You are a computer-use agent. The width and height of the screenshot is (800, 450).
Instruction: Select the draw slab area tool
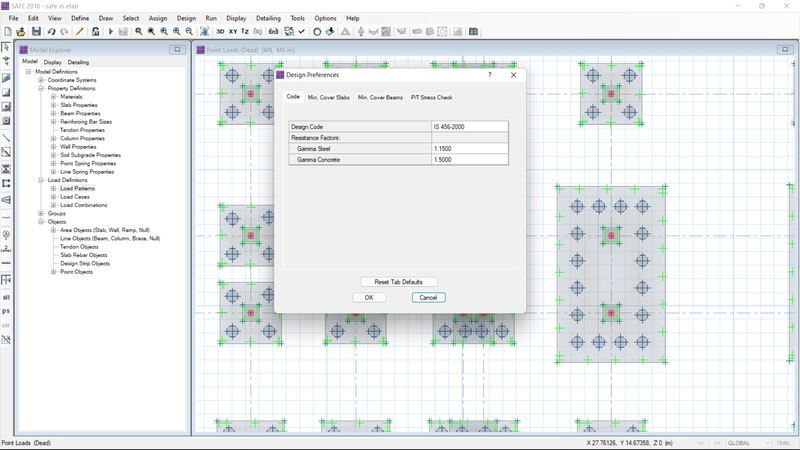(x=6, y=78)
